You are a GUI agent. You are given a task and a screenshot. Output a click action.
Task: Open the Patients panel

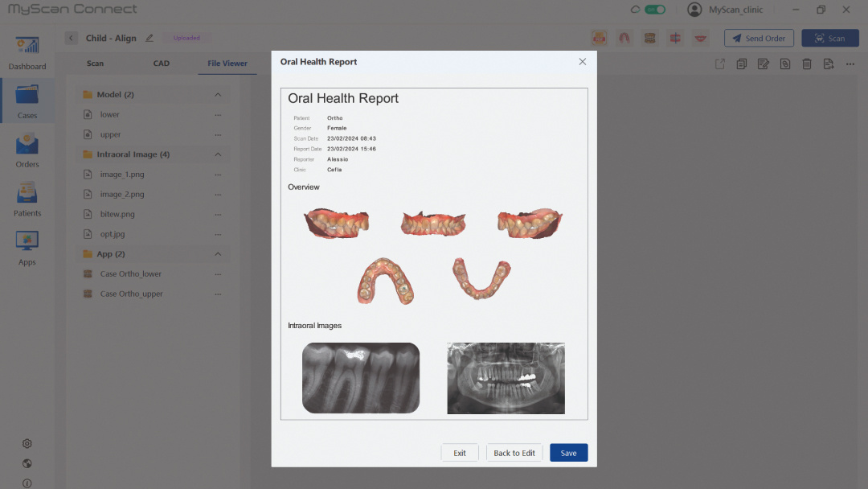click(x=27, y=198)
